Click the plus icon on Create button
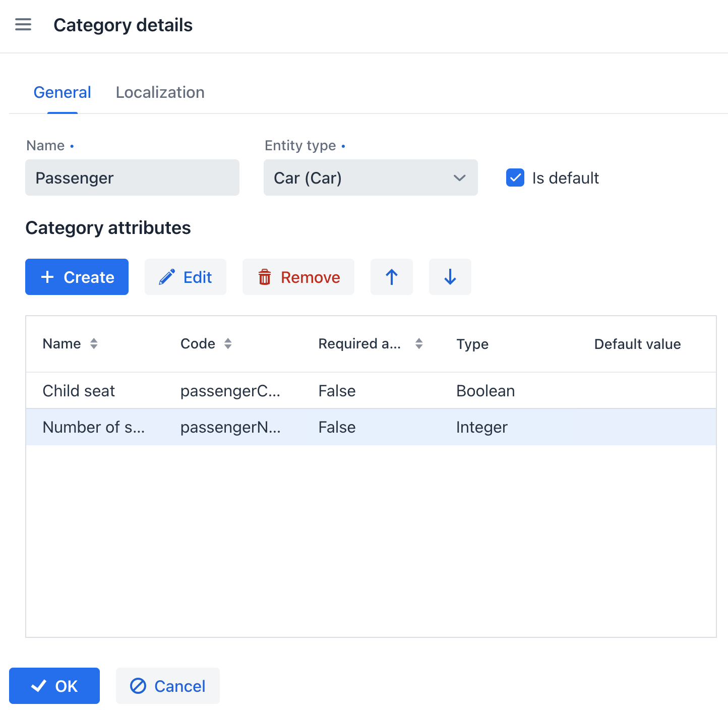 coord(47,277)
